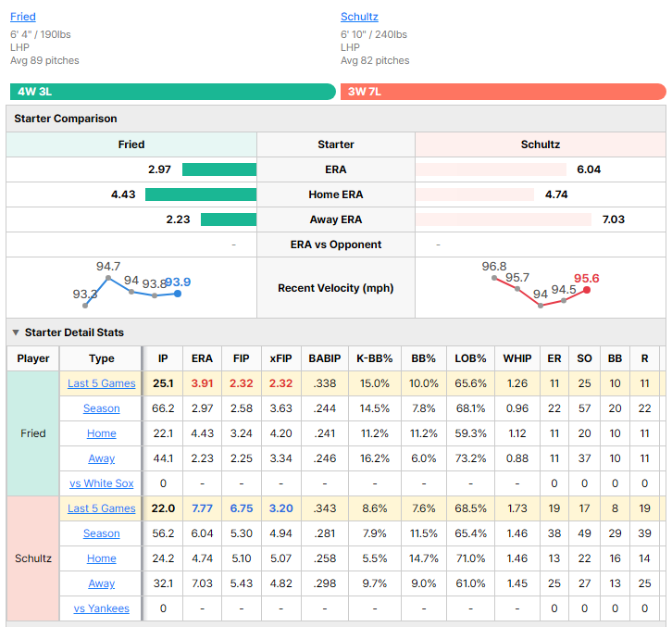
Task: Open Schultz's Last 5 Games link
Action: coord(102,508)
